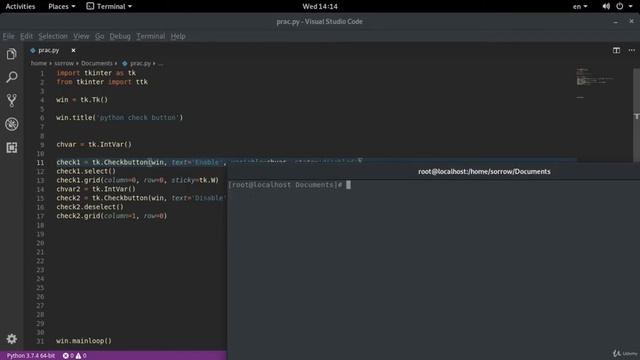Expand the Places dropdown in the top bar
The height and width of the screenshot is (360, 640).
point(62,6)
